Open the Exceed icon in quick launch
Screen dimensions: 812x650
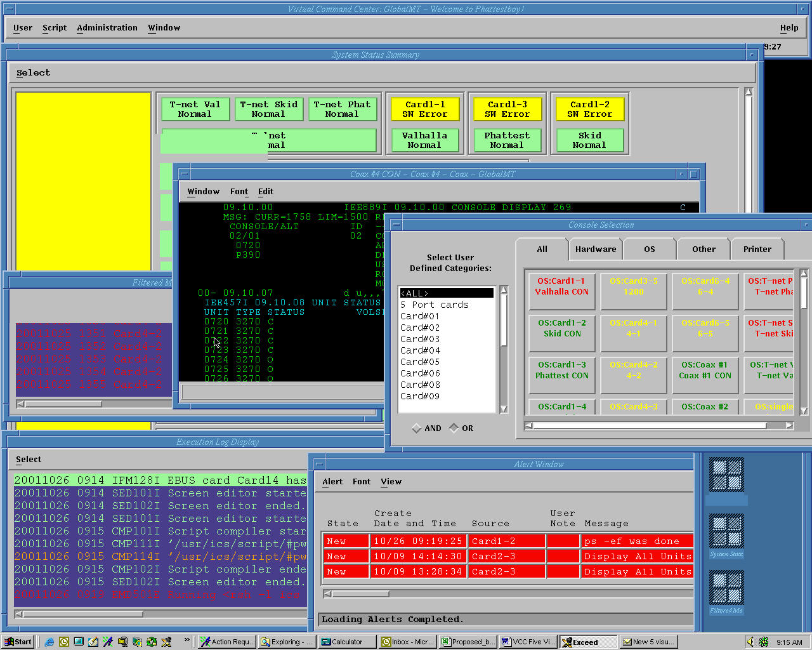pyautogui.click(x=166, y=642)
